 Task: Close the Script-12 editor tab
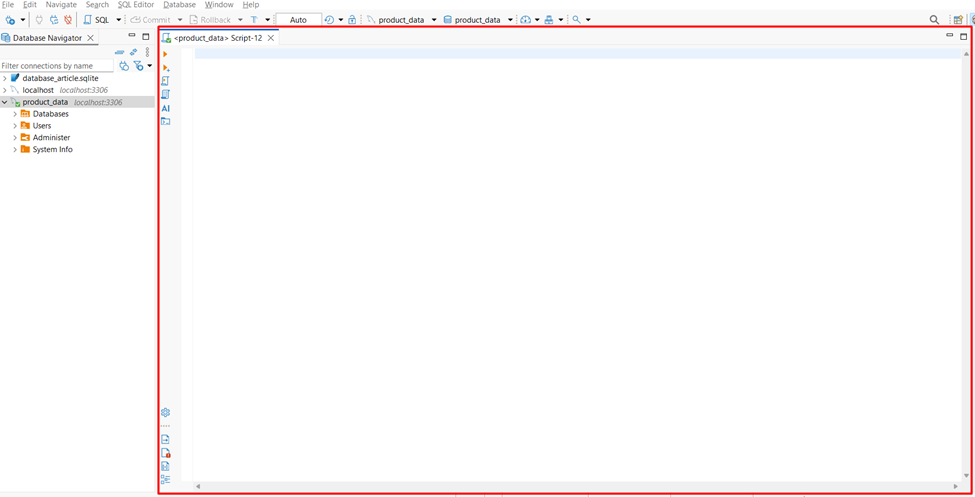[270, 38]
